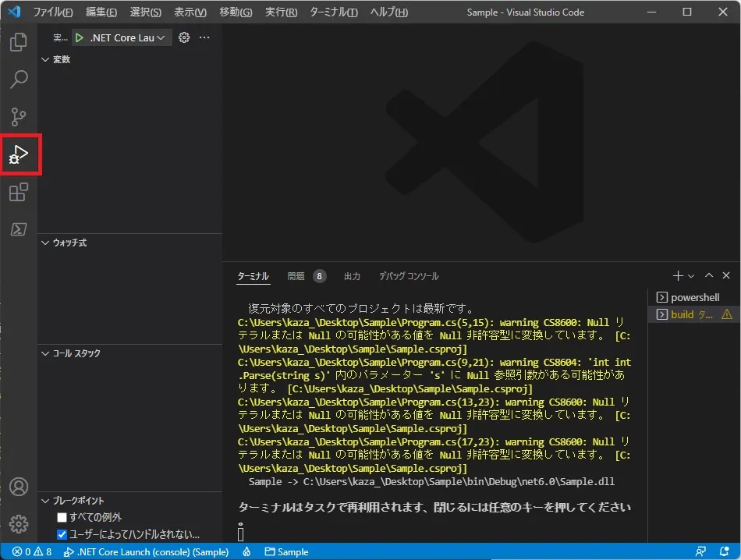The height and width of the screenshot is (560, 741).
Task: Open the Run and Debug view
Action: pos(19,154)
